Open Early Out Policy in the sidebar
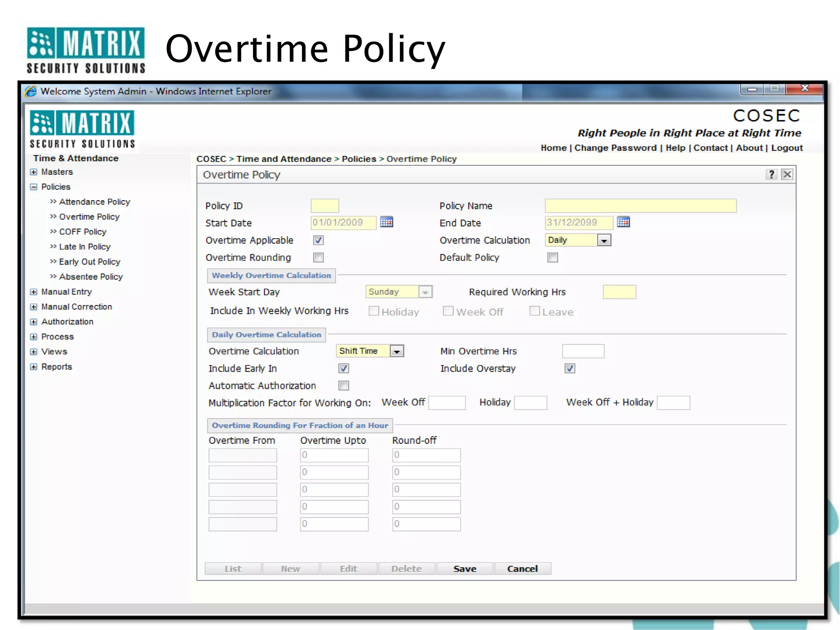840x630 pixels. (x=89, y=262)
